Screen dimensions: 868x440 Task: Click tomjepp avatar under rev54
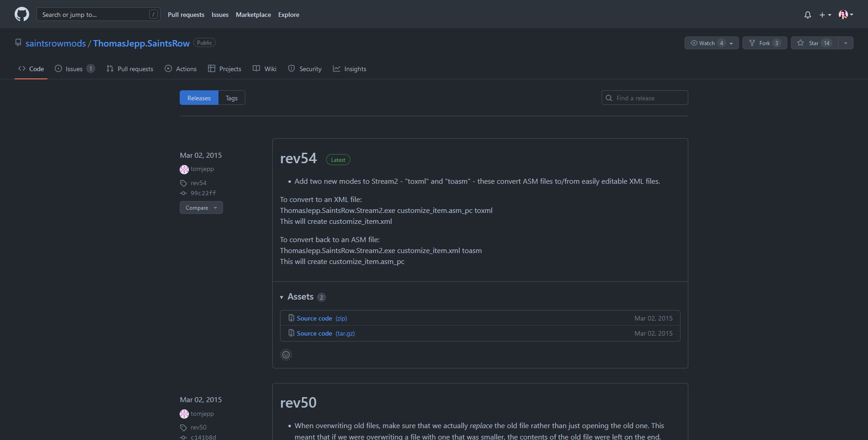coord(184,169)
